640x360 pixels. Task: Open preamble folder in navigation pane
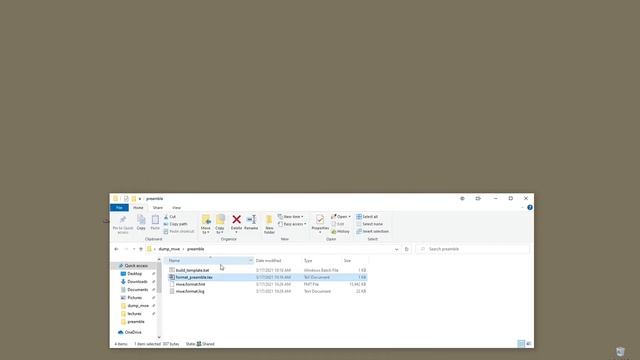tap(136, 322)
